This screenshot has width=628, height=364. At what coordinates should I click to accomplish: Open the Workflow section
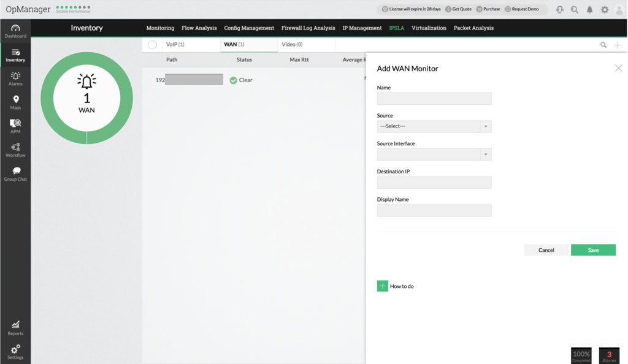point(15,150)
